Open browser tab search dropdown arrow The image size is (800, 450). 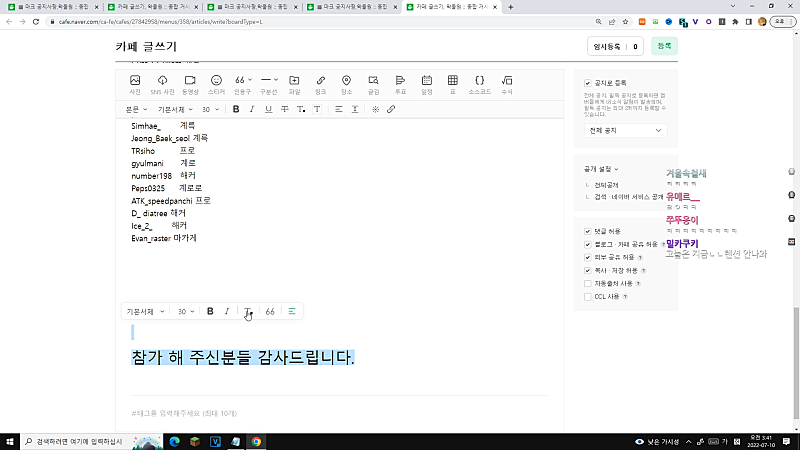point(733,6)
